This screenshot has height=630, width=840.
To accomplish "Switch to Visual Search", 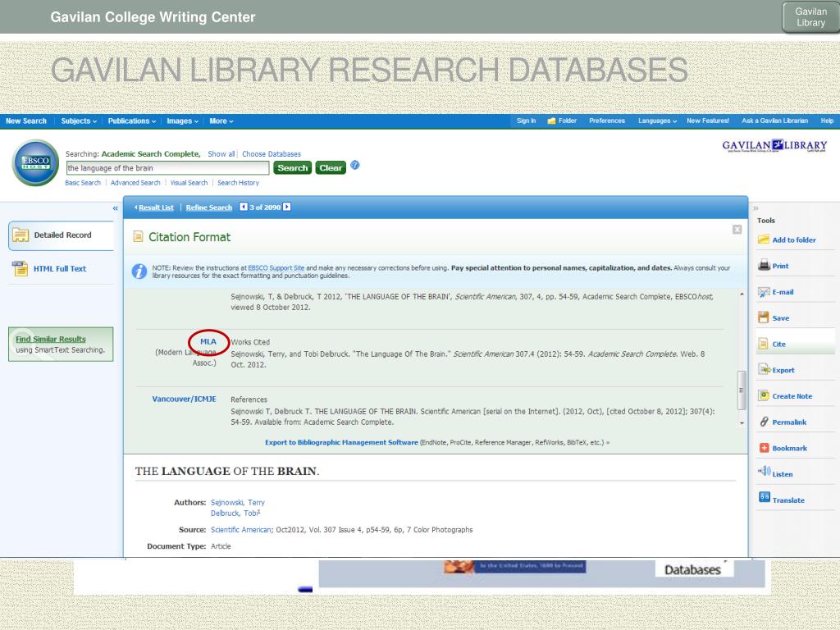I will click(189, 183).
